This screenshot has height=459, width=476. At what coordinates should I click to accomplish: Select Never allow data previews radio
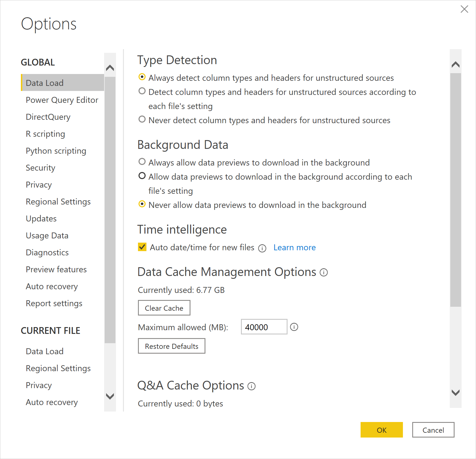142,204
